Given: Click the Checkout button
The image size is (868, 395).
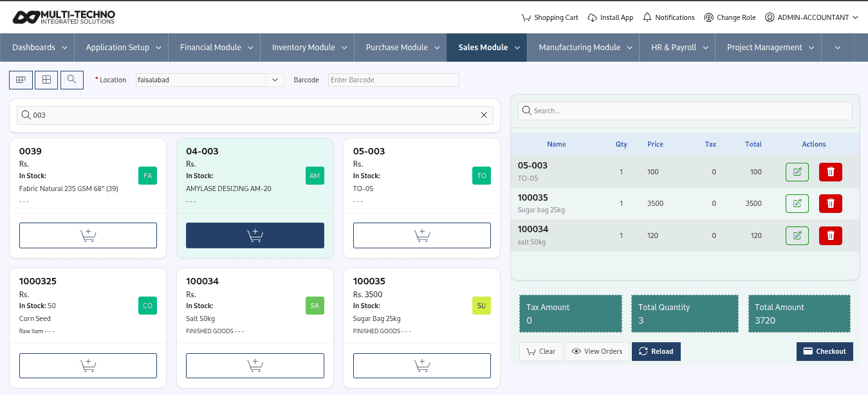Looking at the screenshot, I should [825, 351].
